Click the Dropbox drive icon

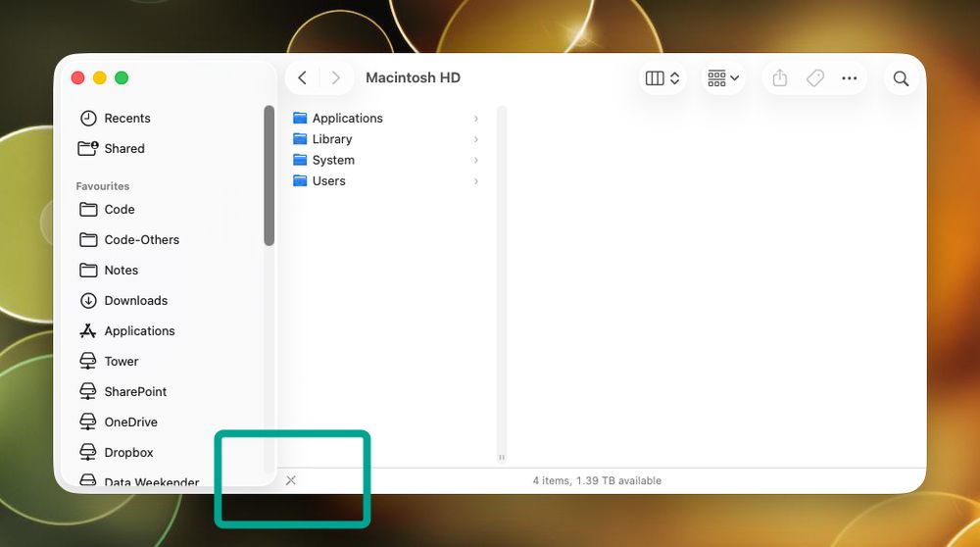[88, 452]
